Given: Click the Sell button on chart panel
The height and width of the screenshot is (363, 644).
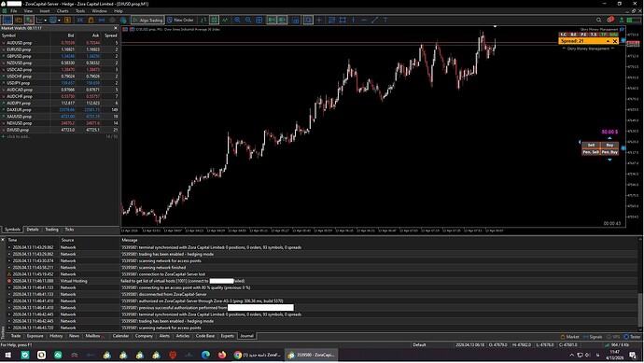Looking at the screenshot, I should tap(591, 145).
